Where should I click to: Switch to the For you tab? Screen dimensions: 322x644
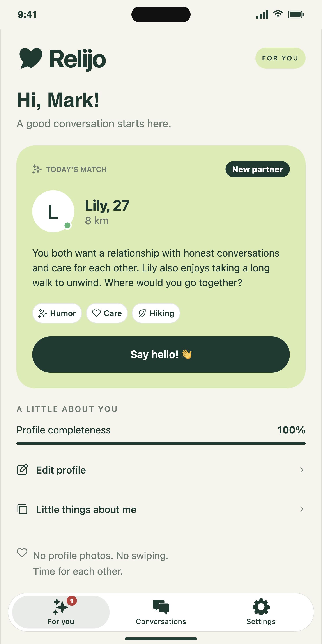61,612
